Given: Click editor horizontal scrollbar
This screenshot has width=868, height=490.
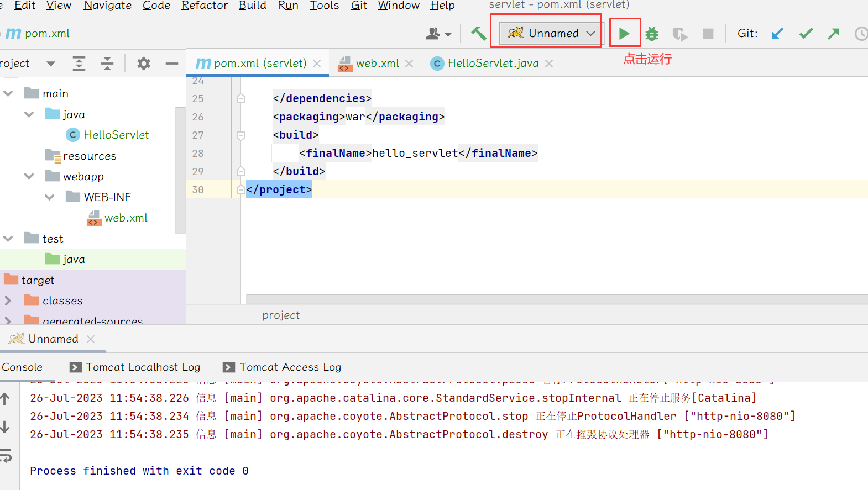Looking at the screenshot, I should tap(557, 299).
